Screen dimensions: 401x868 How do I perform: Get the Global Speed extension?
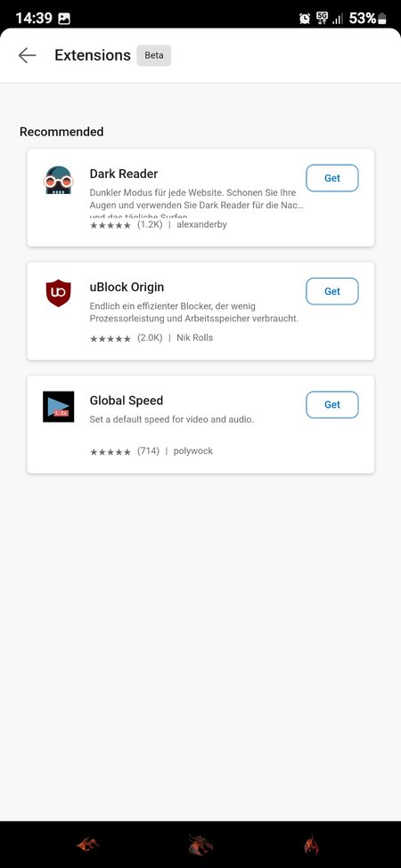click(x=332, y=405)
